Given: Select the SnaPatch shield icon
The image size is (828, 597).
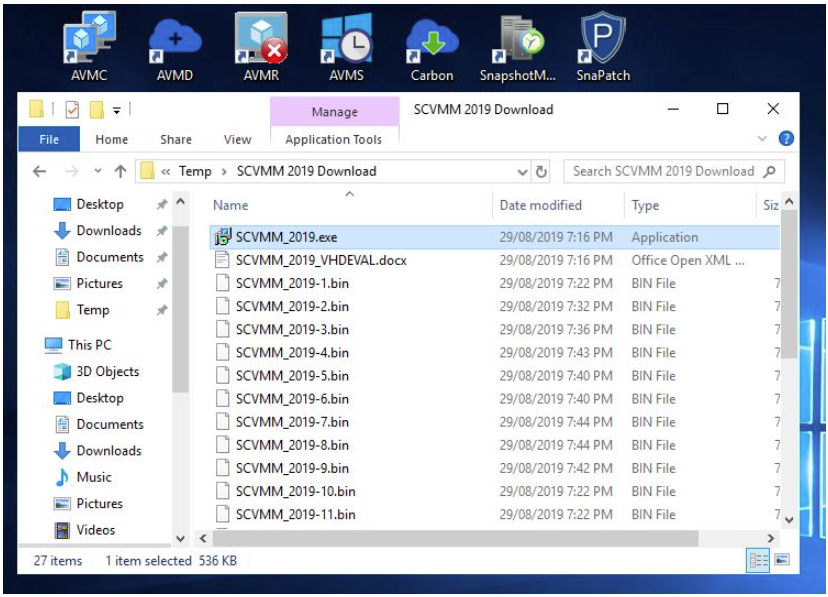Looking at the screenshot, I should (603, 48).
